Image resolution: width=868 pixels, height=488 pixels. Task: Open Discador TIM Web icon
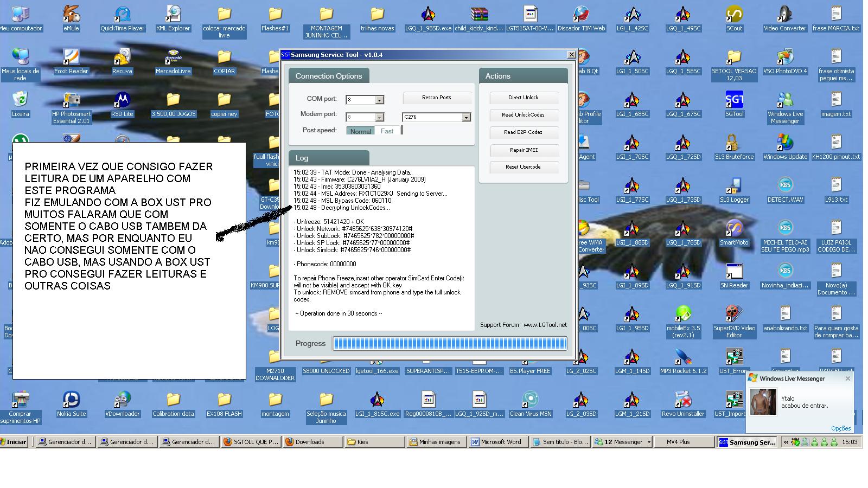click(x=581, y=18)
